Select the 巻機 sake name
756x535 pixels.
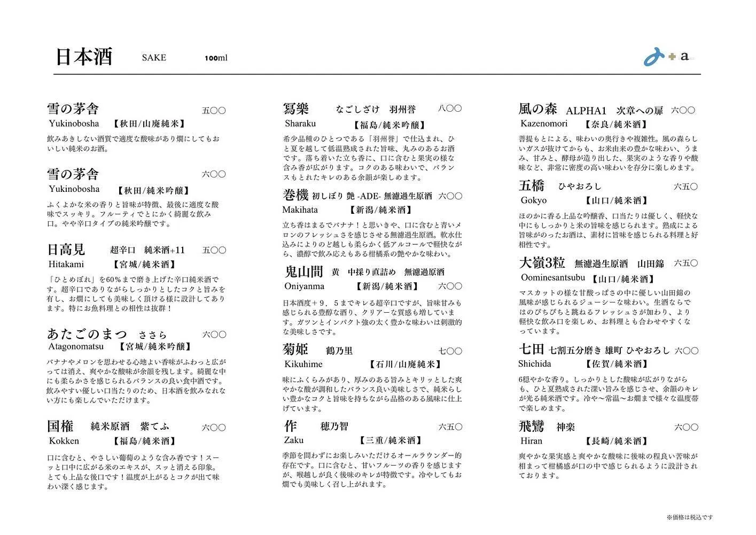click(295, 195)
